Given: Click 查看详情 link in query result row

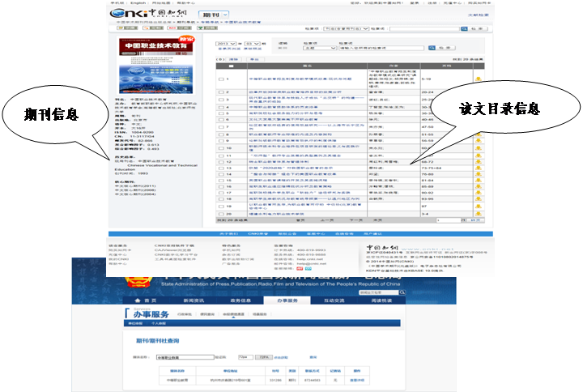Looking at the screenshot, I should coord(357,380).
